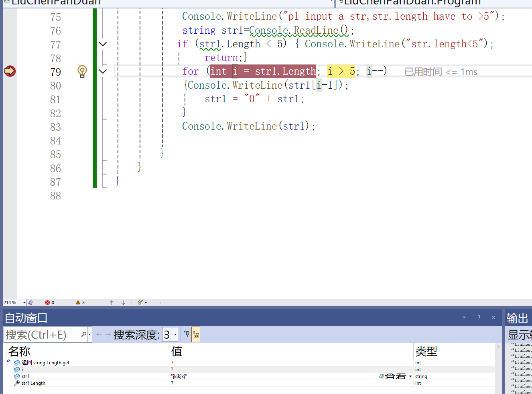
Task: Go to previous issue with up arrow
Action: point(112,303)
